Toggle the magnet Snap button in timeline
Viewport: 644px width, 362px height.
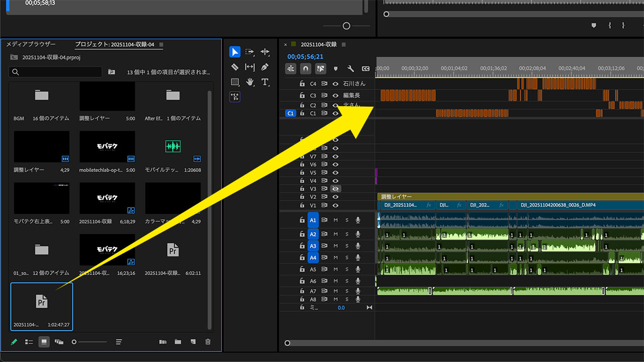click(x=305, y=69)
